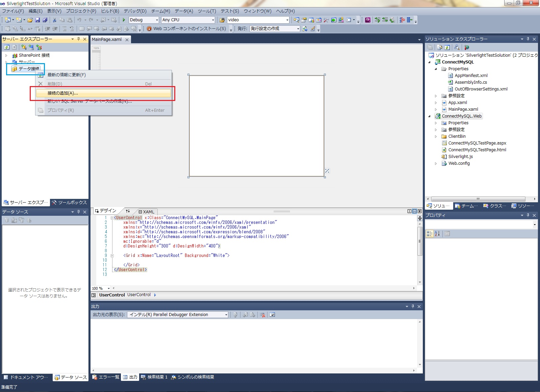Click the Alphabetical sort icon in Properties

(x=437, y=233)
